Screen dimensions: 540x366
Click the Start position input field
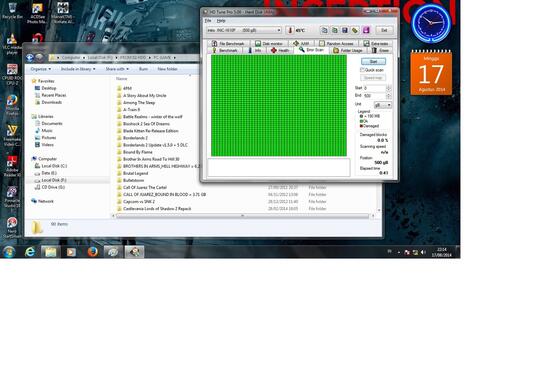click(374, 88)
